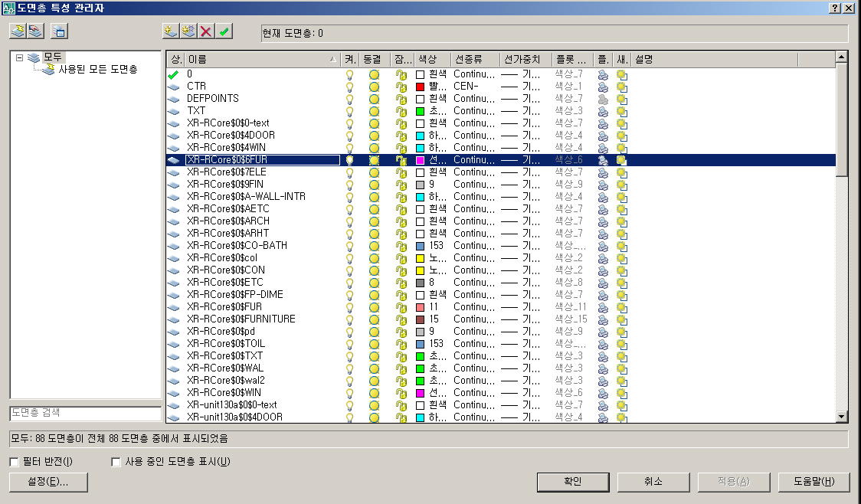Click new layer frozen in viewports icon
The height and width of the screenshot is (504, 861).
pyautogui.click(x=188, y=31)
